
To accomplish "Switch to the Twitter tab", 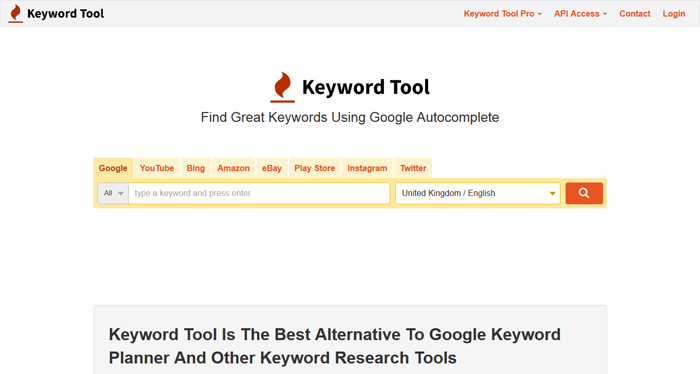I will pos(413,168).
